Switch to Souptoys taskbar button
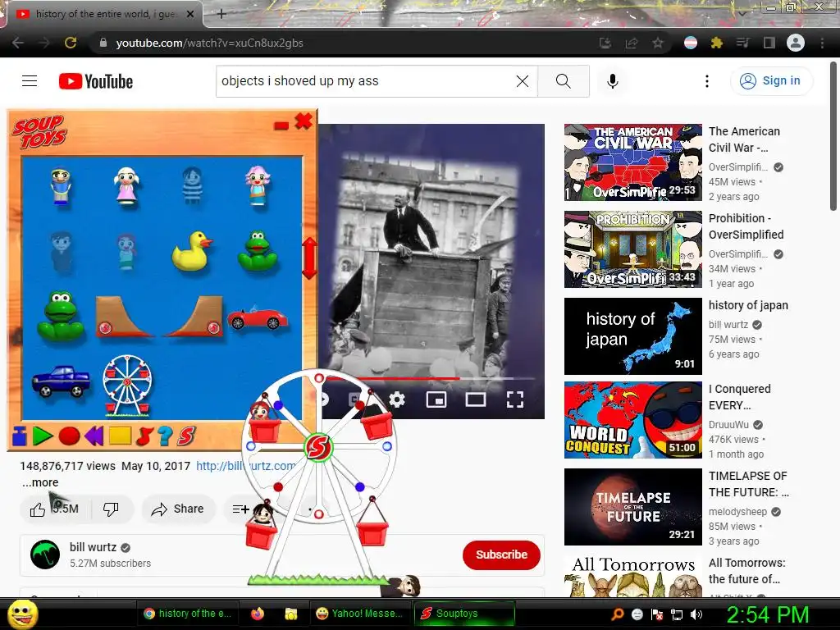 [x=464, y=614]
